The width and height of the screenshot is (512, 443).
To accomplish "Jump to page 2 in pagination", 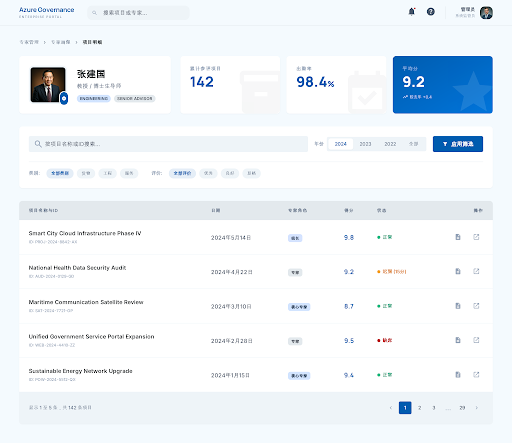I will [420, 408].
